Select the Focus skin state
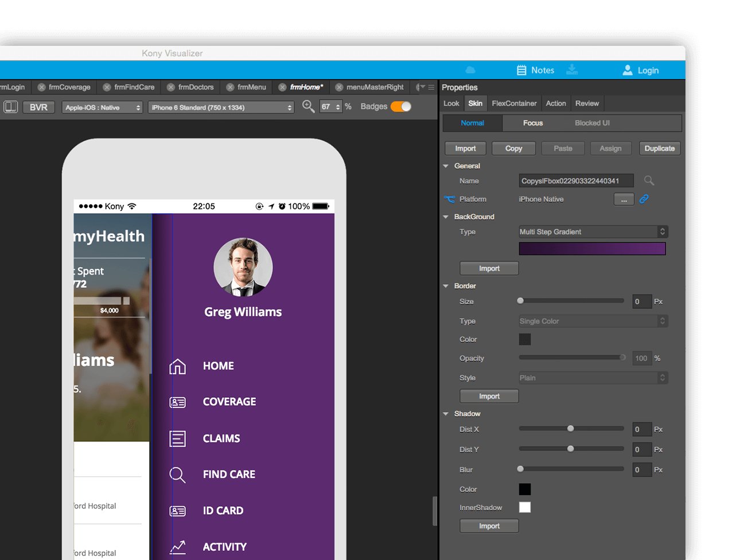Screen dimensions: 732x560 [532, 123]
